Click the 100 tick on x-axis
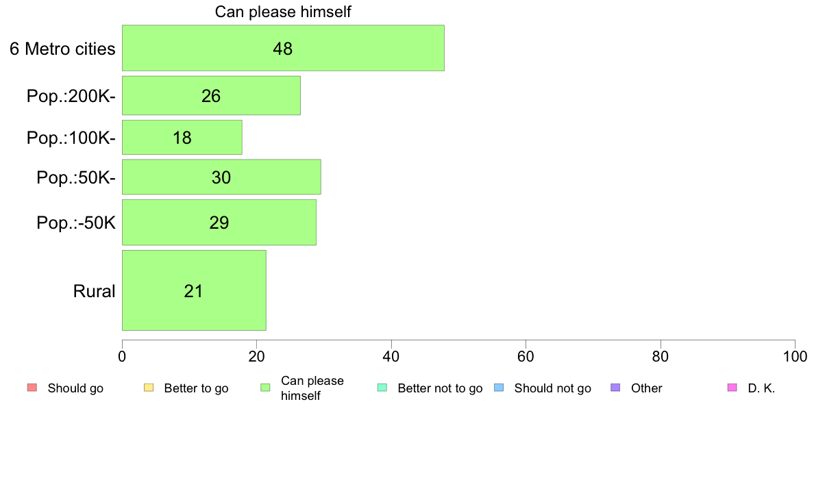Screen dimensions: 814x504 coord(795,357)
